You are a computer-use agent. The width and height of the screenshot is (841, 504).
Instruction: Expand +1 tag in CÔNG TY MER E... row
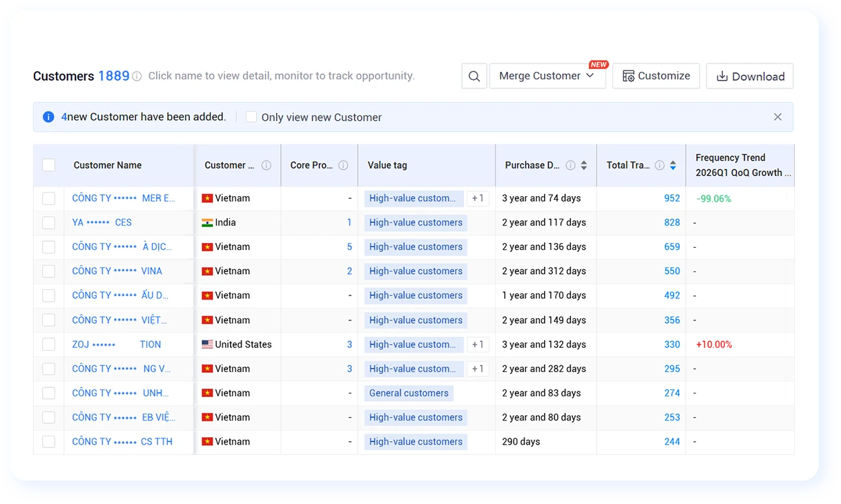[478, 198]
